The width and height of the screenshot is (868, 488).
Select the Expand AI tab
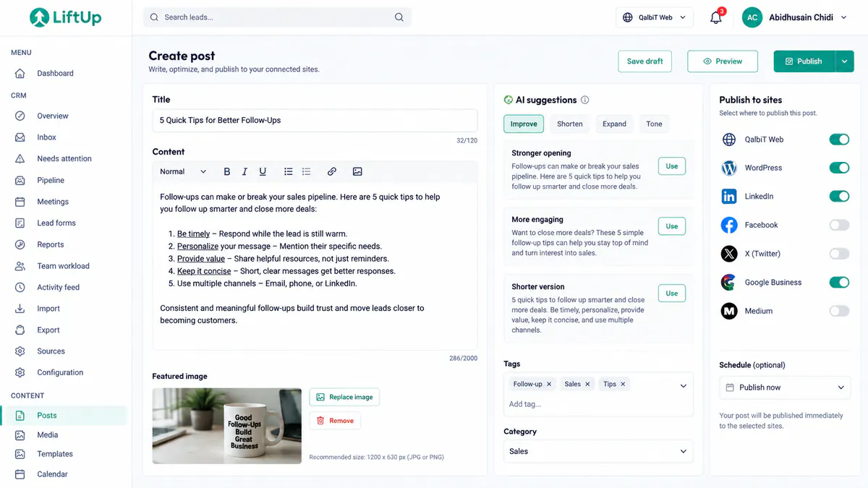(x=614, y=124)
